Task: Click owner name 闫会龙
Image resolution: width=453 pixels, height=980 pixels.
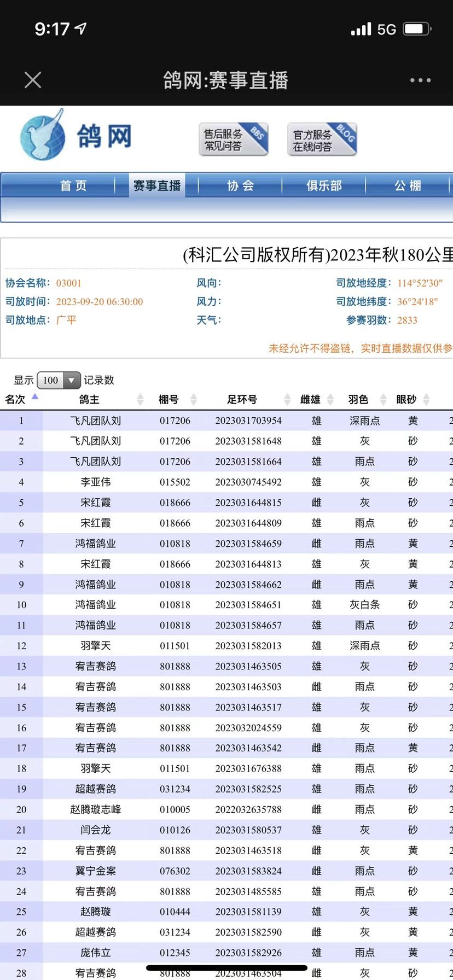Action: pyautogui.click(x=96, y=830)
